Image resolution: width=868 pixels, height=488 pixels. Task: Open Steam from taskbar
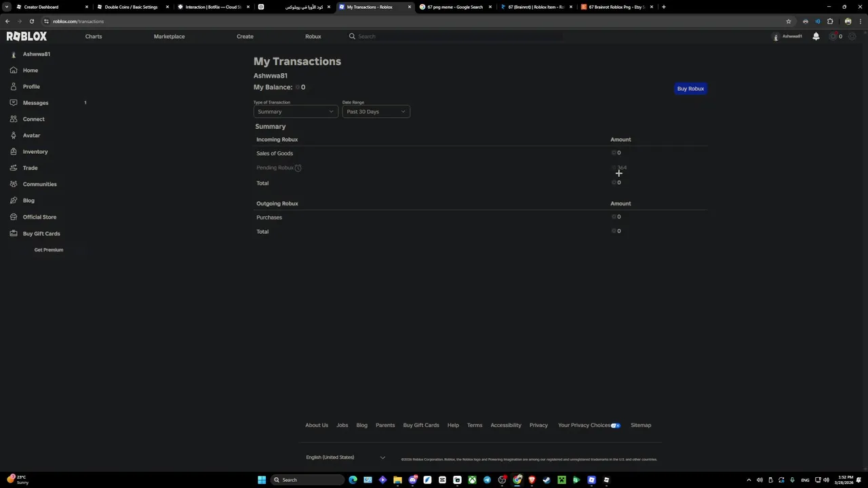547,480
